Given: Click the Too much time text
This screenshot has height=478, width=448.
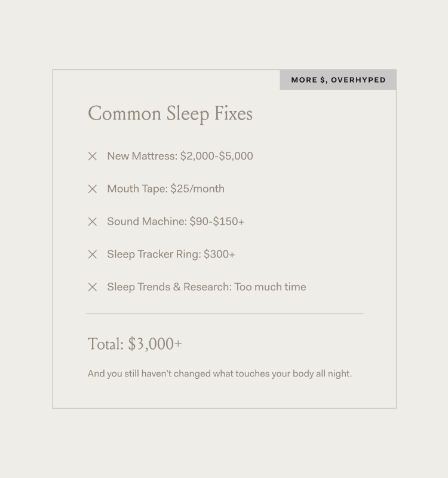Looking at the screenshot, I should click(x=271, y=287).
